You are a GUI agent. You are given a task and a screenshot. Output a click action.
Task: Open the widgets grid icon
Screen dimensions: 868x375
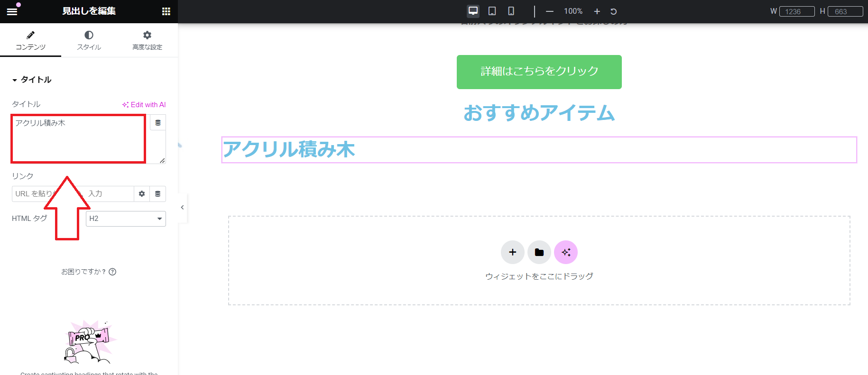166,11
